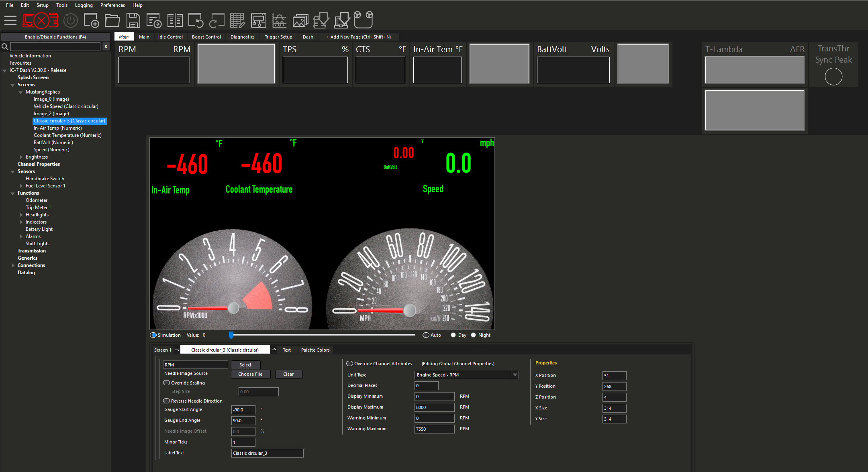Screen dimensions: 868x472
Task: Collapse the MustangReplica screen tree
Action: coord(21,92)
